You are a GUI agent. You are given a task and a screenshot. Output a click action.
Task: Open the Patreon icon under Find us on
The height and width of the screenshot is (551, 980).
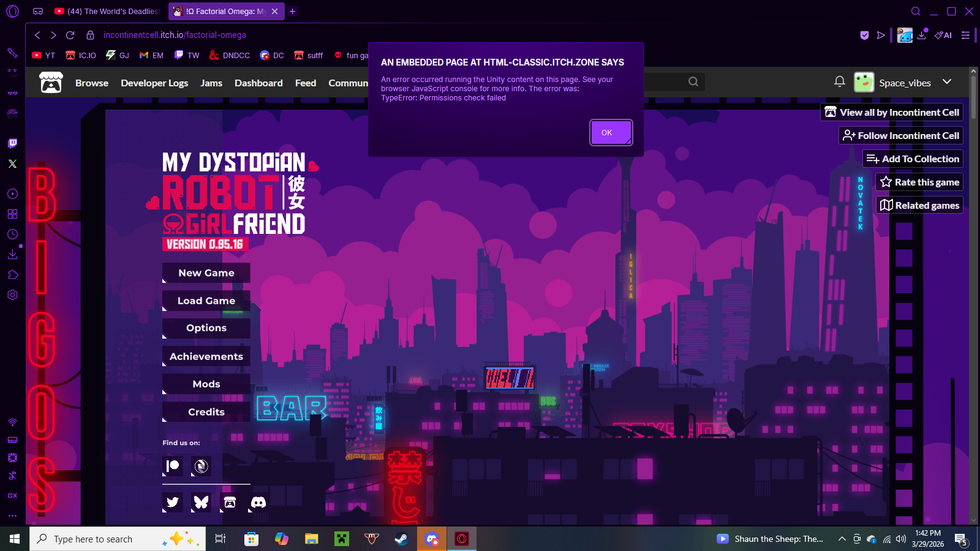pos(173,467)
